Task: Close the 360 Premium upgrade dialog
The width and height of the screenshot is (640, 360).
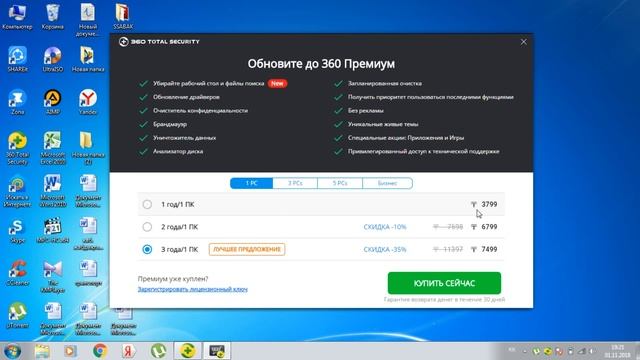Action: click(524, 42)
